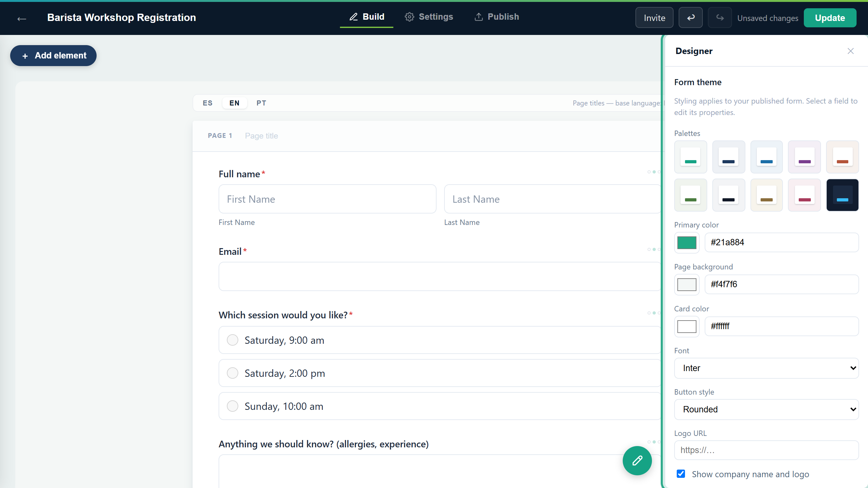The width and height of the screenshot is (868, 488).
Task: Choose the bright blue palette swatch
Action: click(766, 157)
